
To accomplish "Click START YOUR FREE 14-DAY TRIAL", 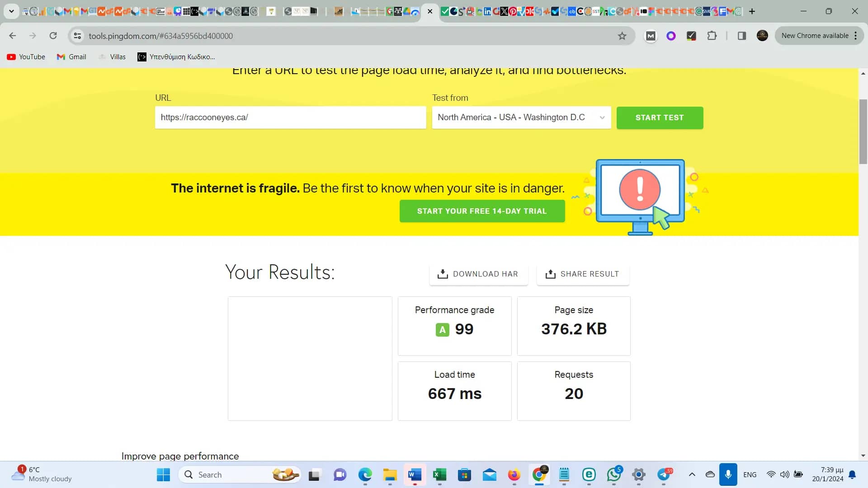I will (x=481, y=211).
